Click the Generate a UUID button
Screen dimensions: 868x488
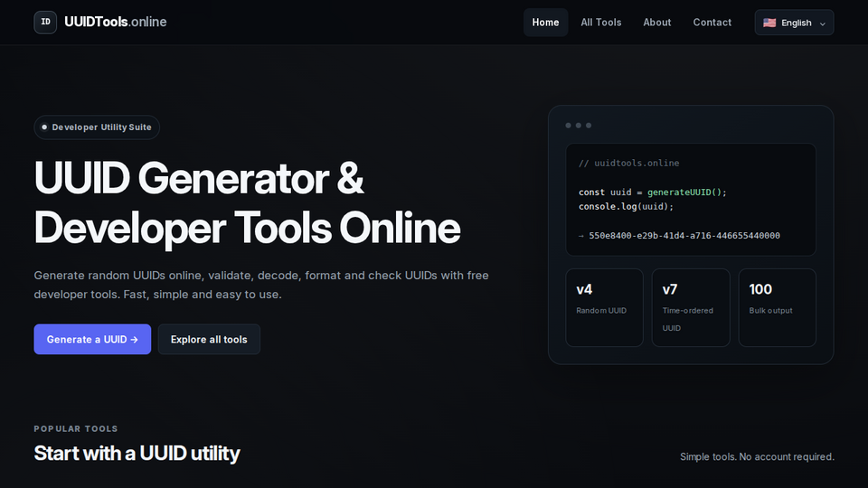[92, 339]
